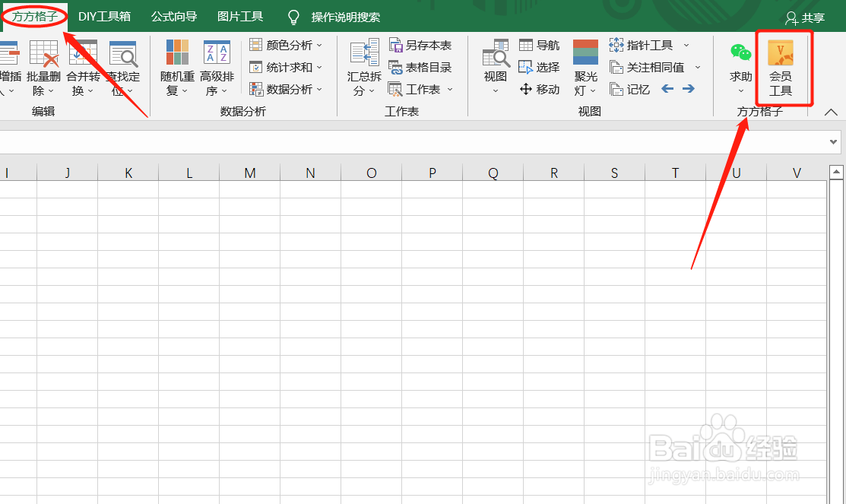Screen dimensions: 846x504
Task: Toggle the 聚光灯 (Spotlight) highlighting
Action: pos(585,67)
